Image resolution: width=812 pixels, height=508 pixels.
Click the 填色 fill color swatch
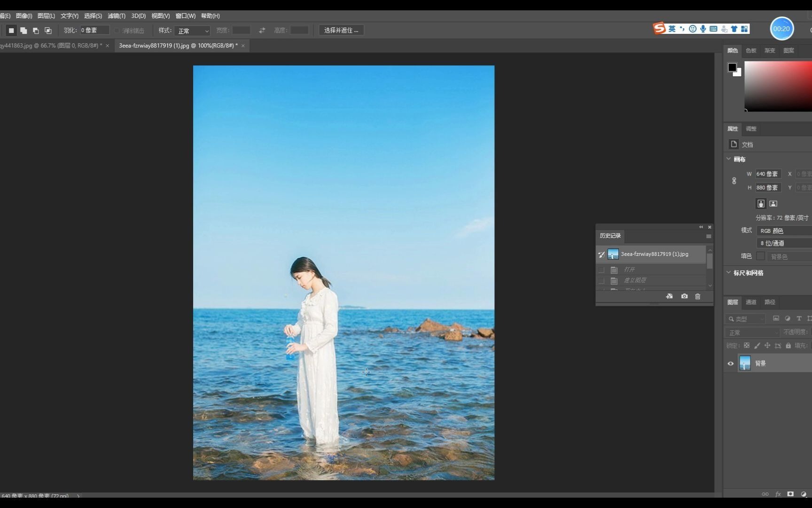(761, 256)
